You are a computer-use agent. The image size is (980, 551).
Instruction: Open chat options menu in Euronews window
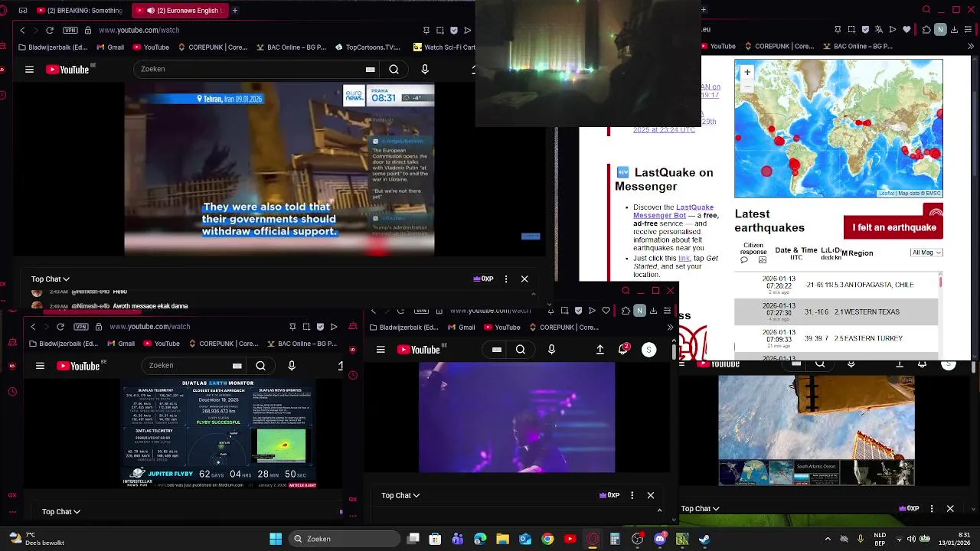(x=506, y=279)
